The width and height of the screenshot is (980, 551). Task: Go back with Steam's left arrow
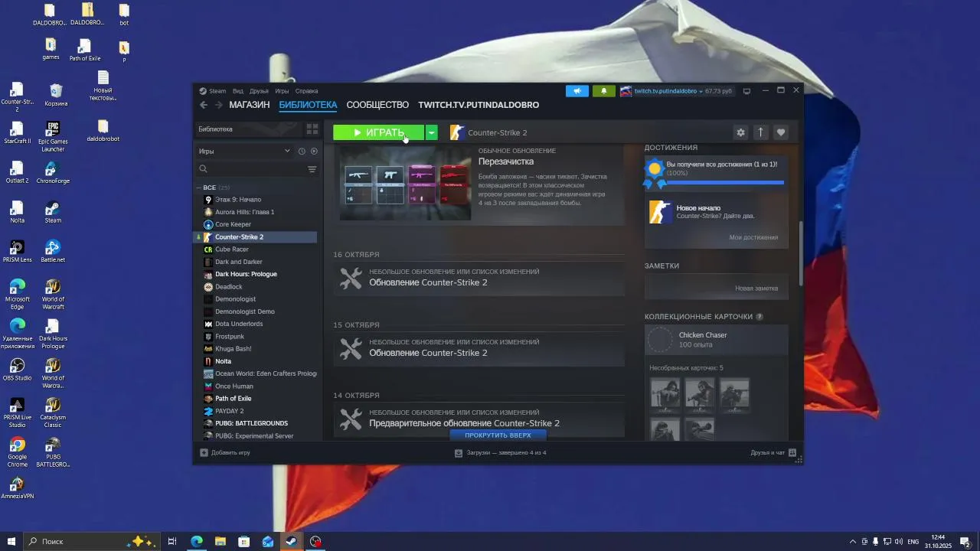tap(204, 105)
